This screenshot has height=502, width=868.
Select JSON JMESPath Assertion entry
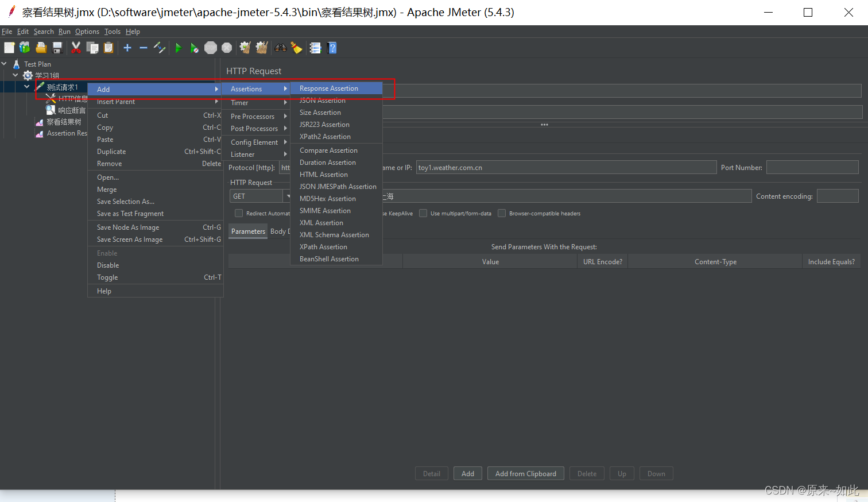tap(336, 187)
